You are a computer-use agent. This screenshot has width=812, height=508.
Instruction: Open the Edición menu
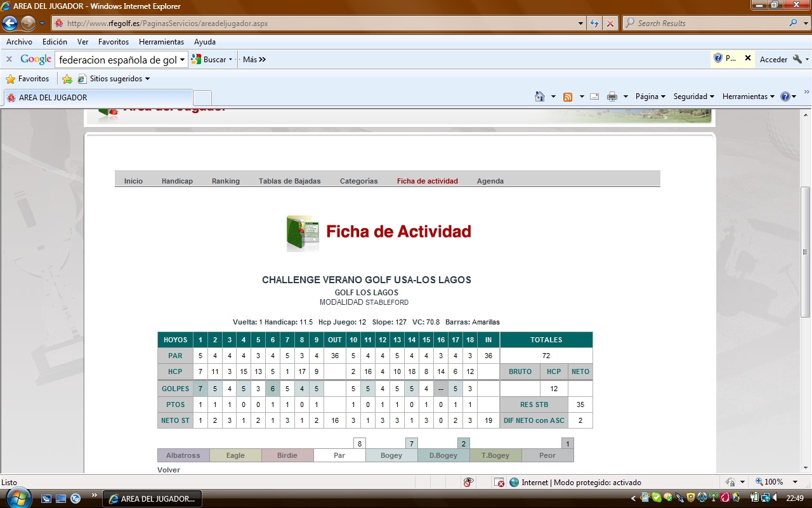pos(55,42)
